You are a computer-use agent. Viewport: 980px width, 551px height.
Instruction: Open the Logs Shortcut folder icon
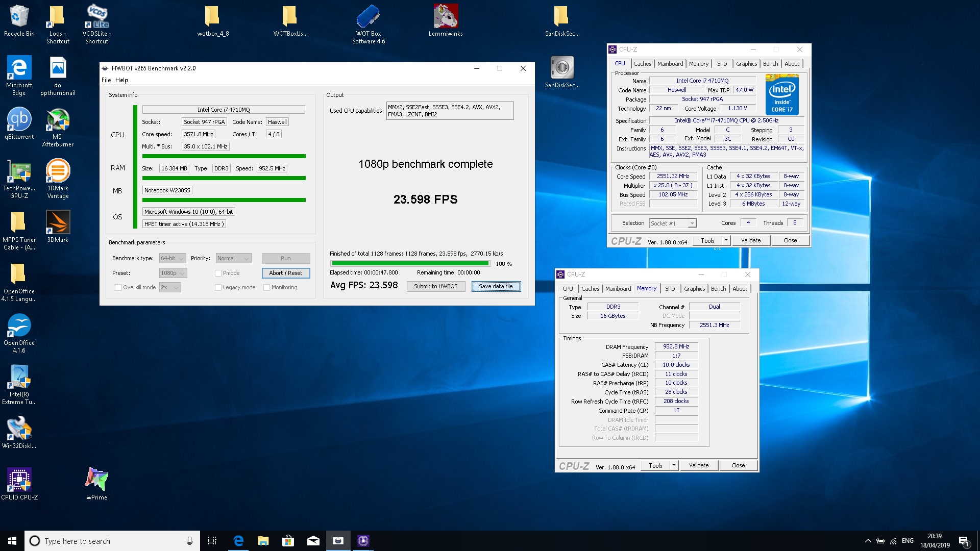click(58, 24)
